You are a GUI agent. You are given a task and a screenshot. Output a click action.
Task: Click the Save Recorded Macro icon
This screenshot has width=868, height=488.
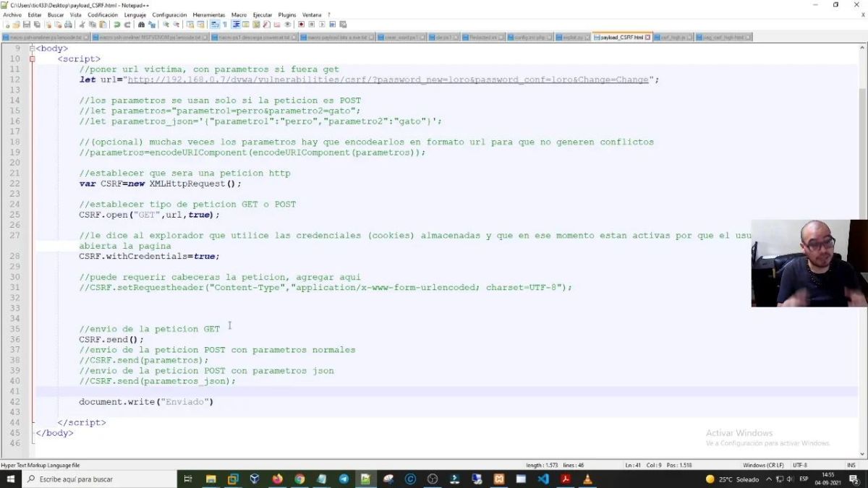tap(343, 25)
